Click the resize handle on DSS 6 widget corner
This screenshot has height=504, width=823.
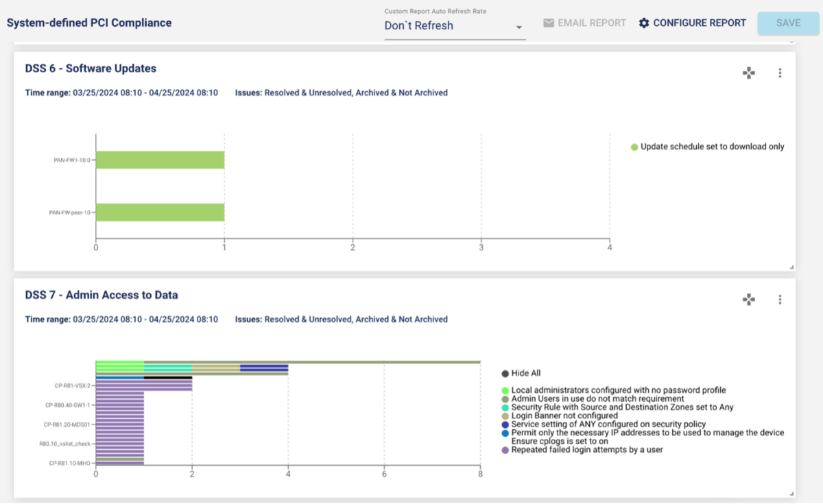[x=790, y=266]
